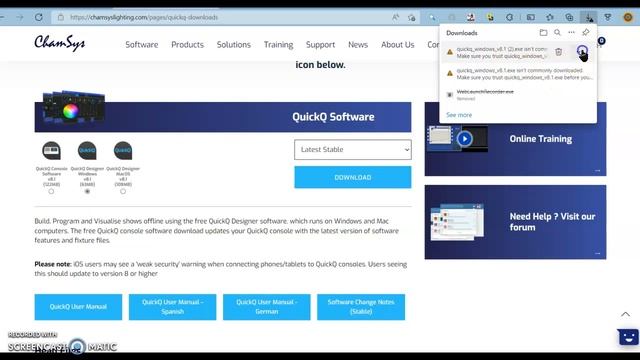Click the scroll-to-top chevron arrow
Screen dimensions: 640x360
point(625,314)
